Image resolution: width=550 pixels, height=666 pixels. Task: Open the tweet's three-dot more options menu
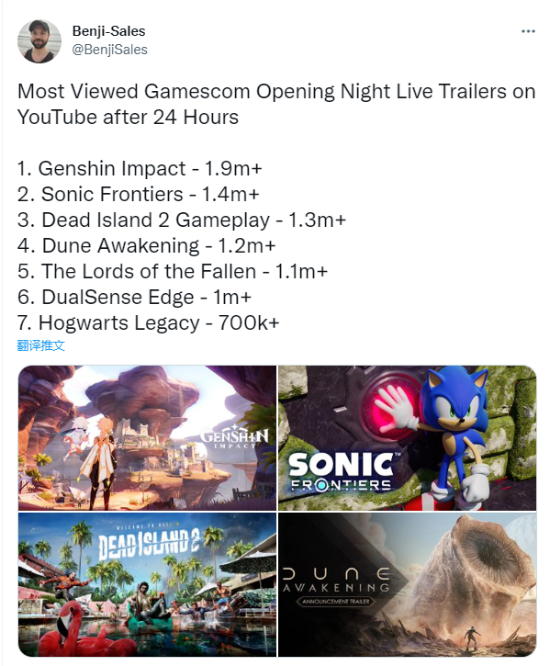(528, 31)
